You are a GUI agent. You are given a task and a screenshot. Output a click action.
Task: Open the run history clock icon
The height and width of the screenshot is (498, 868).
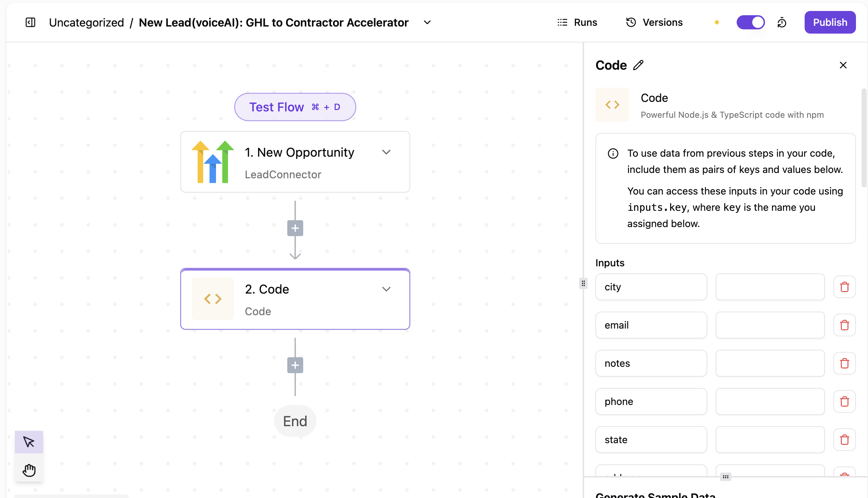782,23
